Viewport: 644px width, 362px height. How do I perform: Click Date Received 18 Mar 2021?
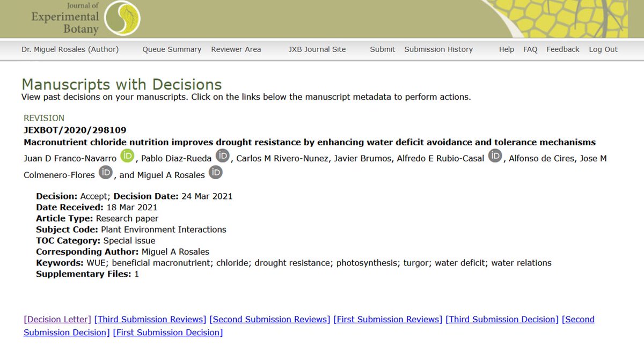pyautogui.click(x=97, y=207)
